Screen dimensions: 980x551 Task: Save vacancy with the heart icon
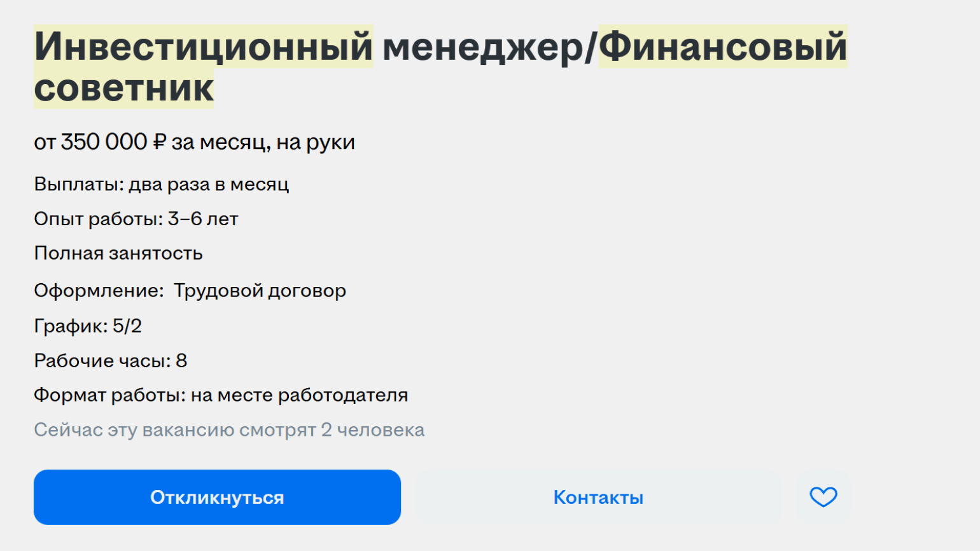(x=823, y=497)
